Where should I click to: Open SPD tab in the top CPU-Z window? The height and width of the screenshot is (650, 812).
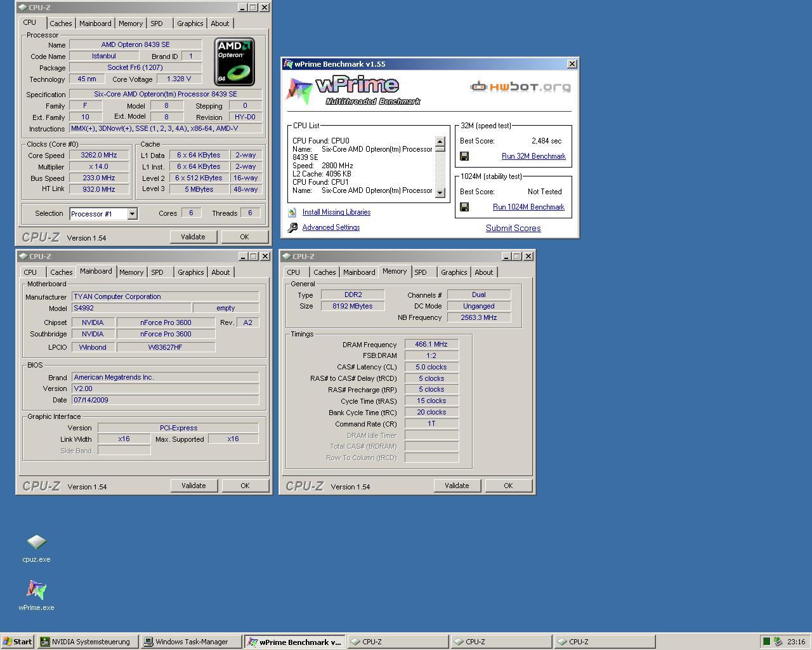pyautogui.click(x=157, y=23)
